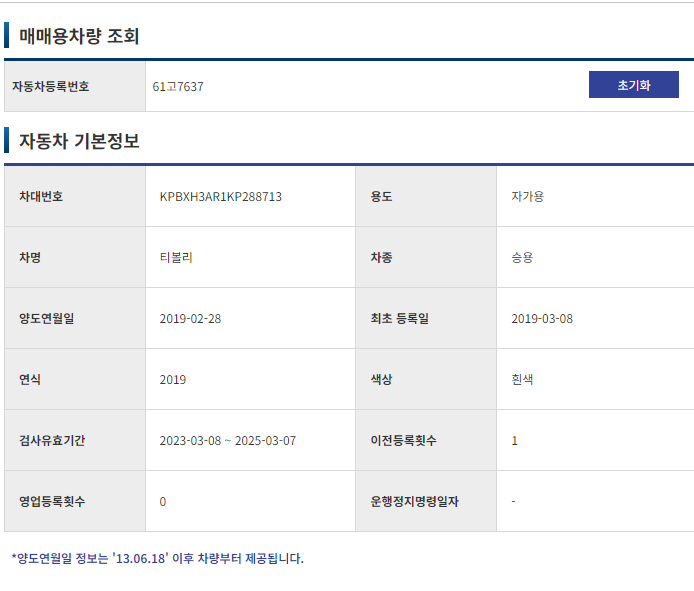The height and width of the screenshot is (591, 694).
Task: Select the VIN value KPBXH3AR1KP288713
Action: point(220,197)
